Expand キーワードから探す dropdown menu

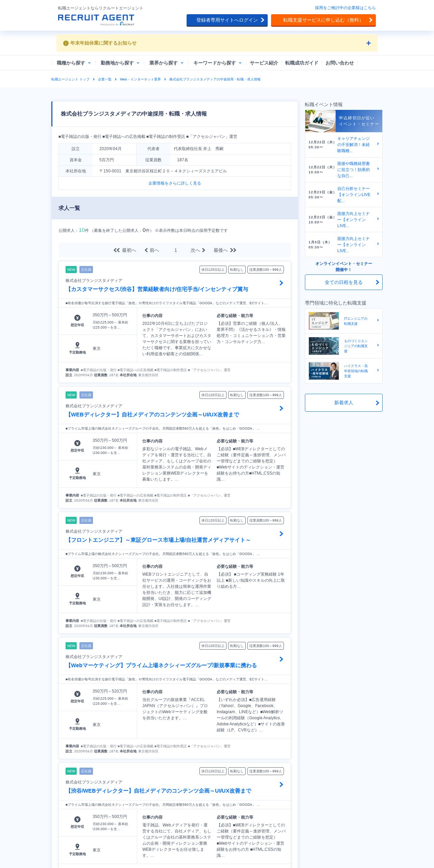tap(217, 63)
